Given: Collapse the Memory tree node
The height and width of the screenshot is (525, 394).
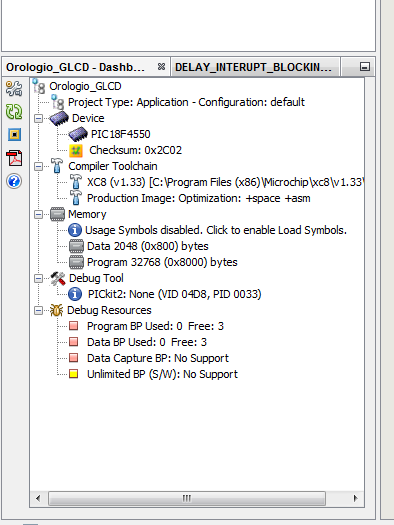Looking at the screenshot, I should pos(38,215).
